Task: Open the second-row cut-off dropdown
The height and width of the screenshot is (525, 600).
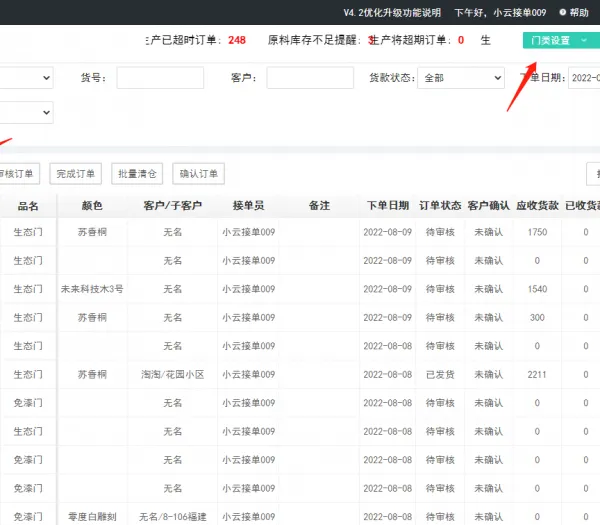Action: (26, 112)
